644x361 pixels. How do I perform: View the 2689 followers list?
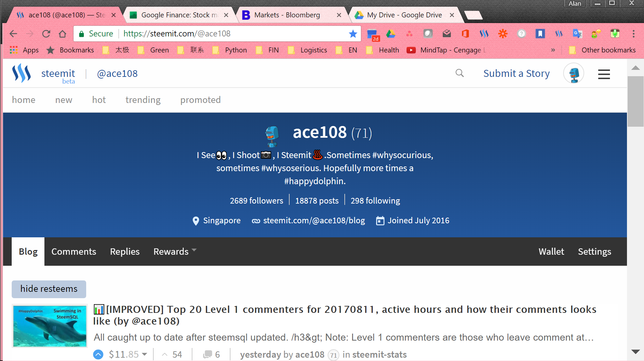[x=257, y=201]
